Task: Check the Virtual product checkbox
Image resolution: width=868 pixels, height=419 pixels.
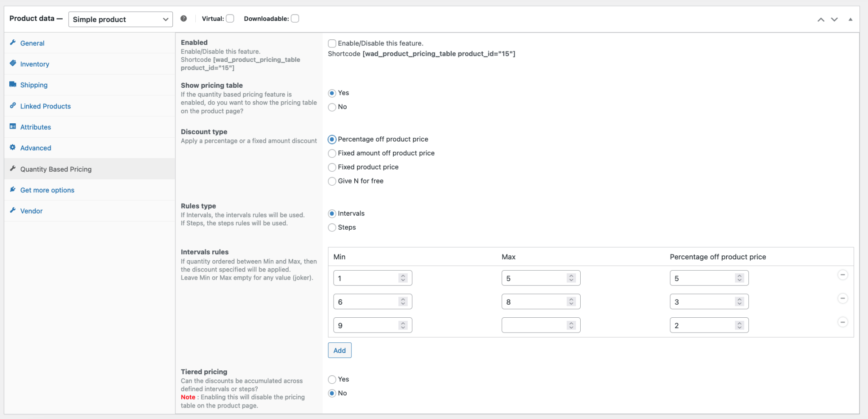Action: pos(230,18)
